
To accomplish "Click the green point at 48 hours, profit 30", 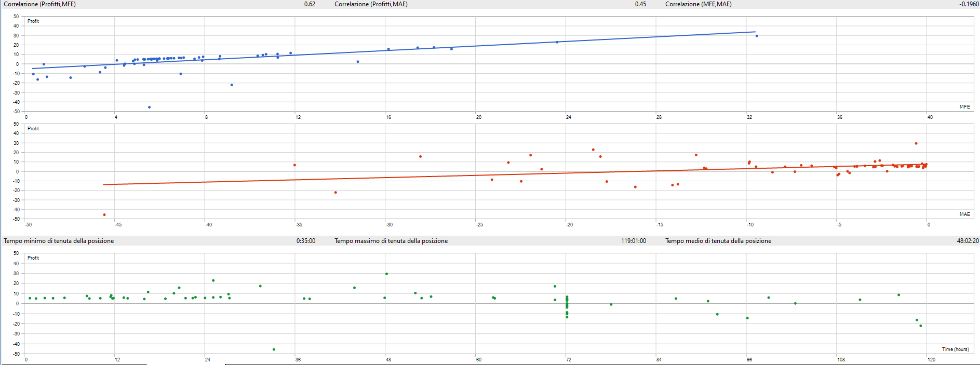I will tap(386, 274).
